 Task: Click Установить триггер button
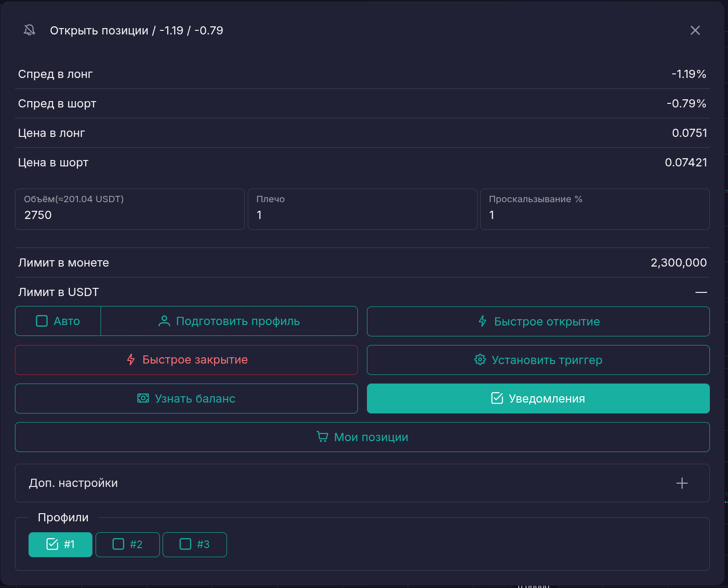(x=538, y=360)
